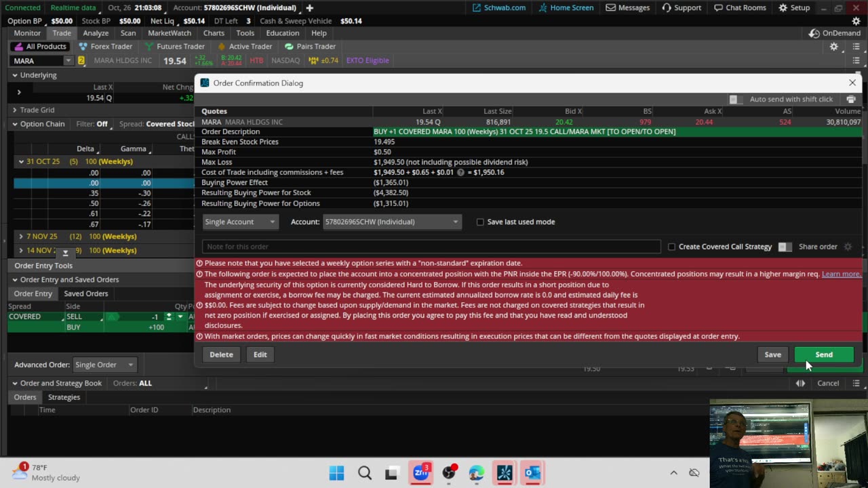The height and width of the screenshot is (488, 868).
Task: Open the Scan tab
Action: [x=128, y=33]
